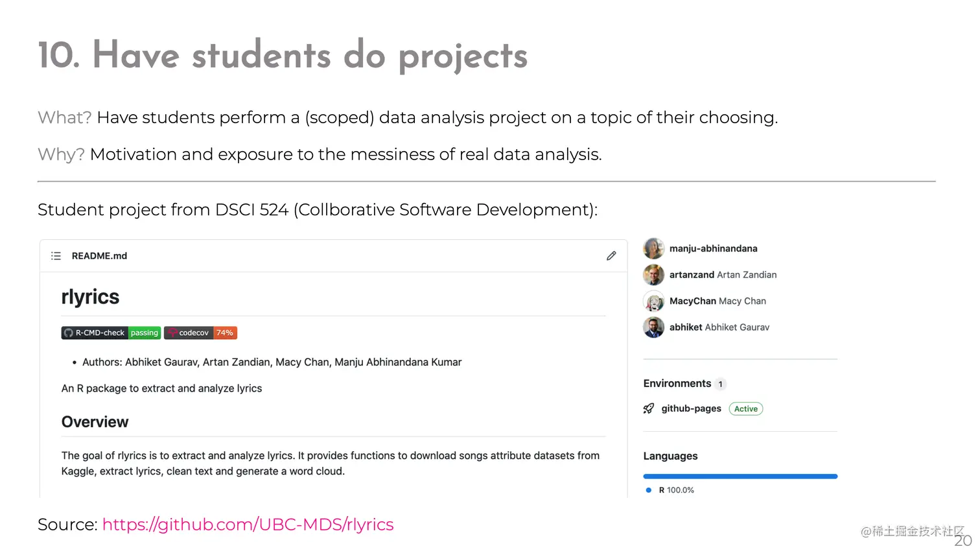Image resolution: width=980 pixels, height=553 pixels.
Task: Click the Environments heading link
Action: [x=677, y=384]
